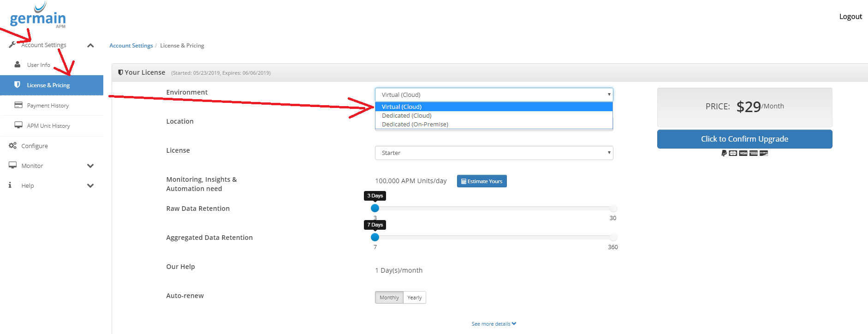Click the Confirm Upgrade button
This screenshot has height=334, width=868.
coord(744,139)
